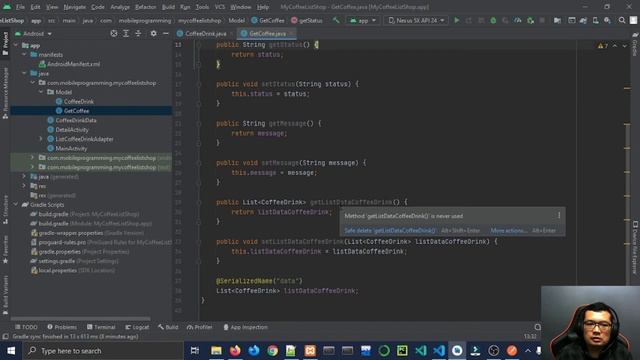Viewport: 640px width, 360px height.
Task: Open the Terminal tool window
Action: [101, 327]
